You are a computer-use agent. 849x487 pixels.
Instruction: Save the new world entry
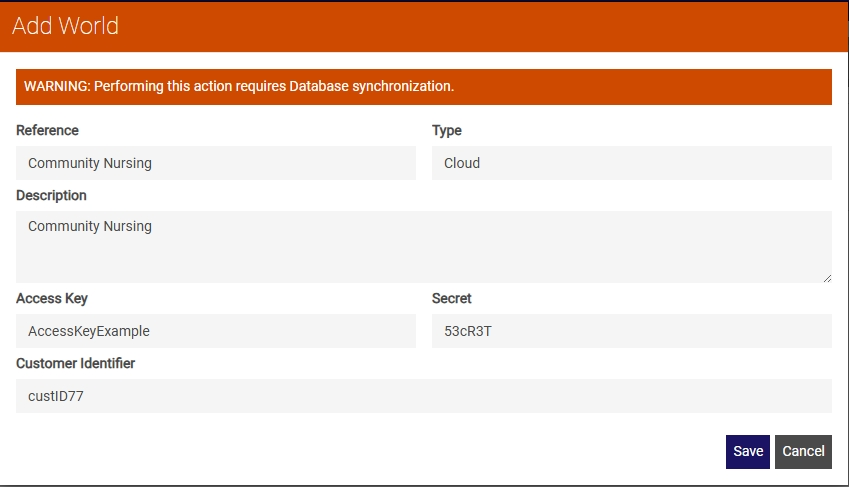[747, 452]
